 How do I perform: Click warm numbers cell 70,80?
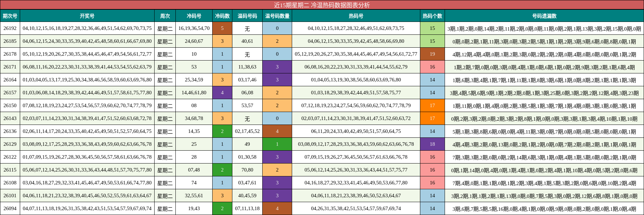[247, 170]
